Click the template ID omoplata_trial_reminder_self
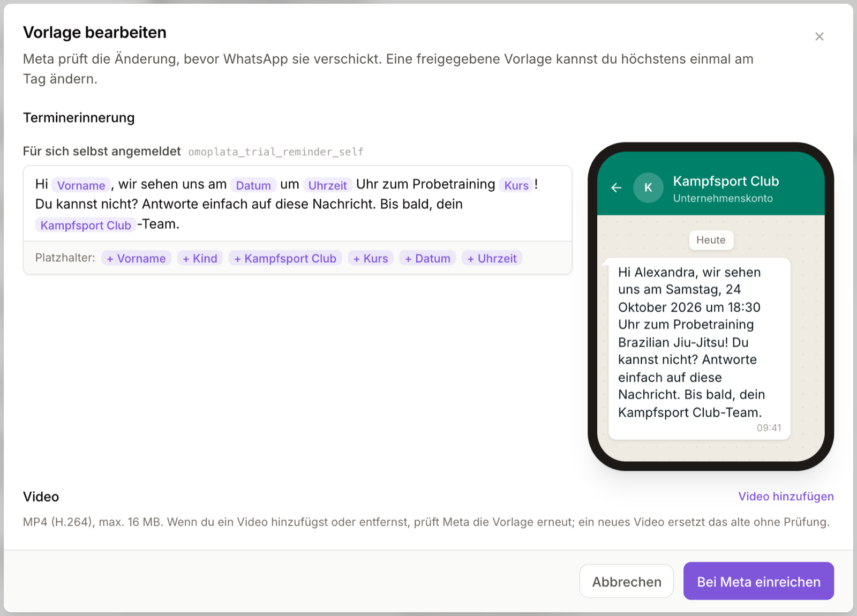 tap(276, 152)
